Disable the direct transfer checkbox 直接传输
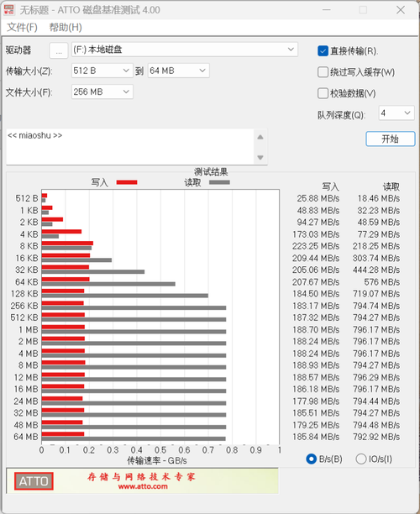420x514 pixels. [x=323, y=50]
